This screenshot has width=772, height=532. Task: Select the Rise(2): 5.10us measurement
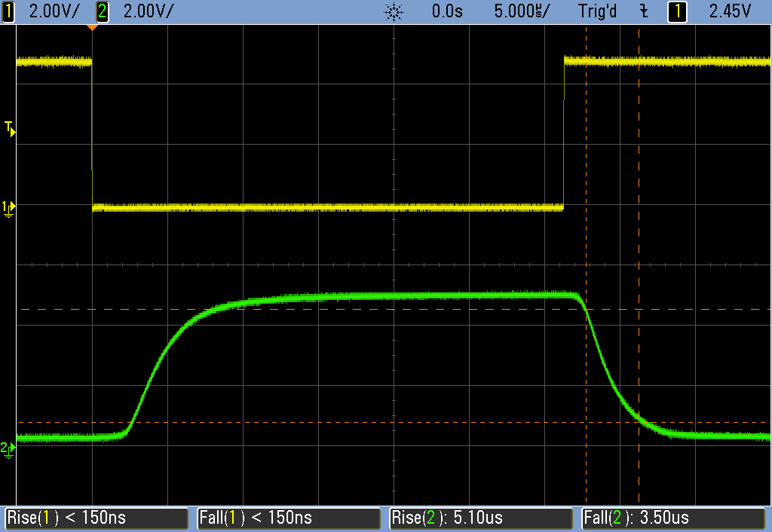481,518
